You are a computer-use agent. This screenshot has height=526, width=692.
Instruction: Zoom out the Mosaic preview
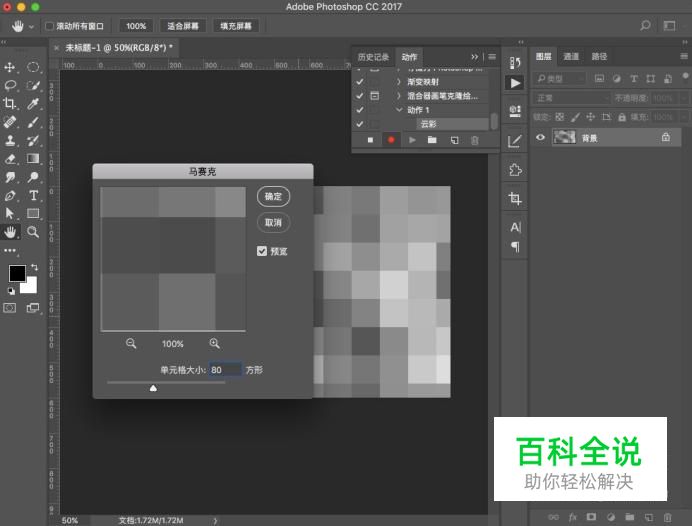[131, 343]
